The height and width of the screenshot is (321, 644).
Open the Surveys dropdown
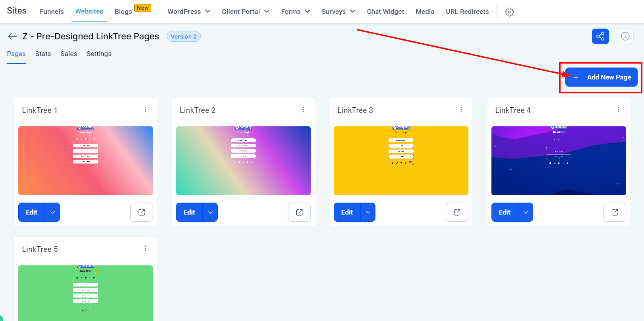(338, 12)
